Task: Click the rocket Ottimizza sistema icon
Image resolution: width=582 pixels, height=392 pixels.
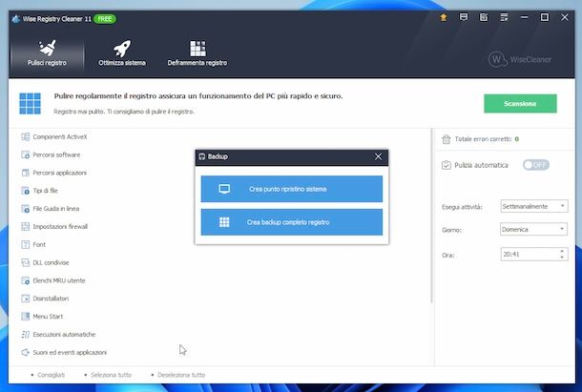Action: (x=122, y=49)
